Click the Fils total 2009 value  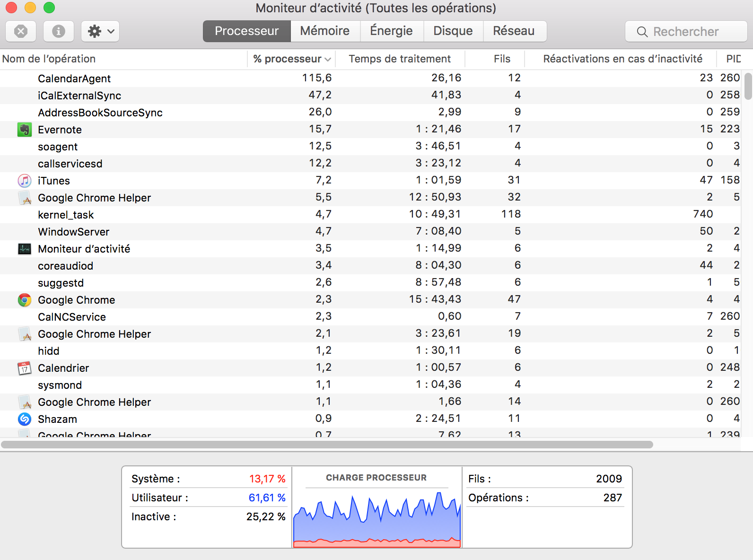click(609, 479)
